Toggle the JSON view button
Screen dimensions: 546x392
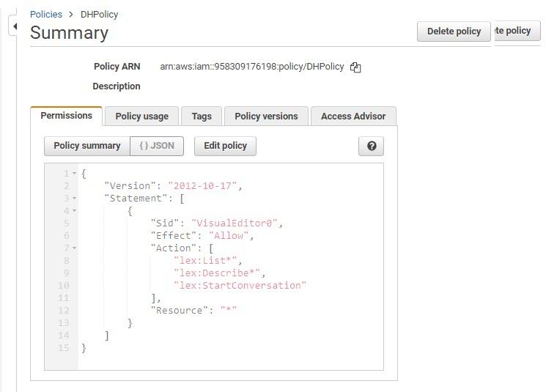(157, 146)
